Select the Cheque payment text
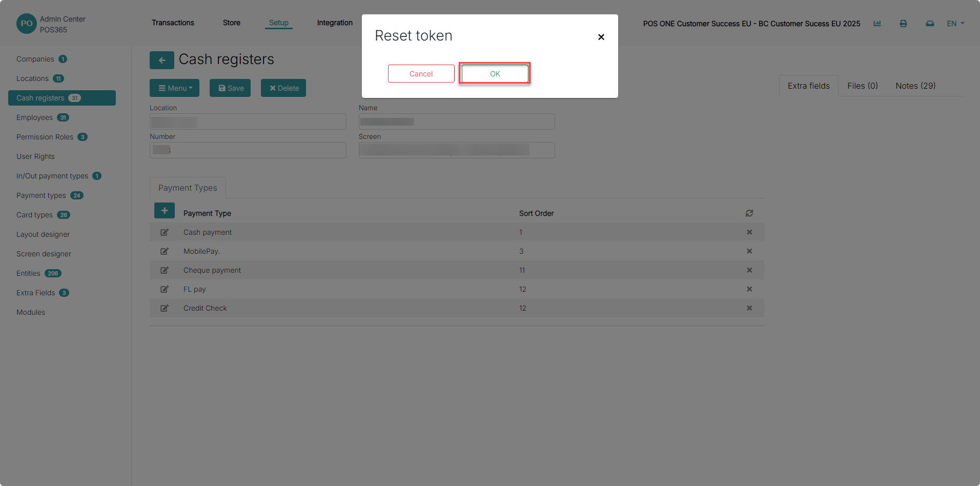 pos(212,270)
